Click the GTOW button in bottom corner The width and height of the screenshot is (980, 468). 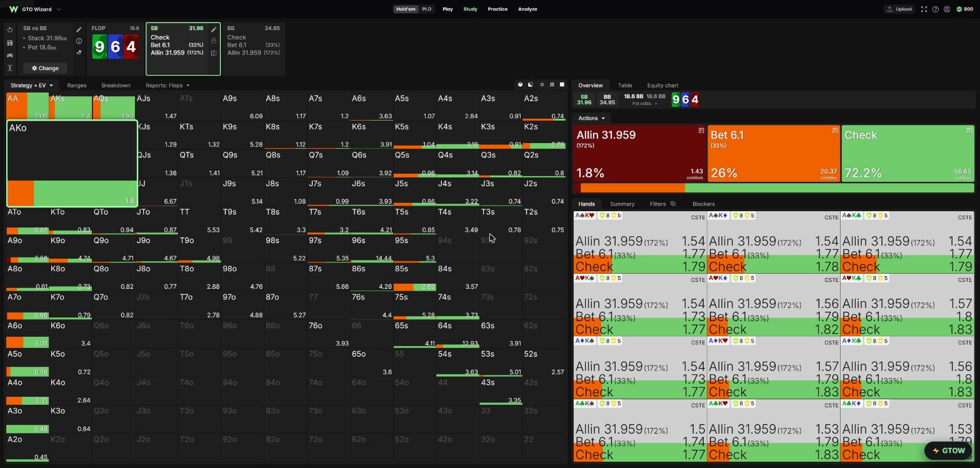click(x=949, y=451)
